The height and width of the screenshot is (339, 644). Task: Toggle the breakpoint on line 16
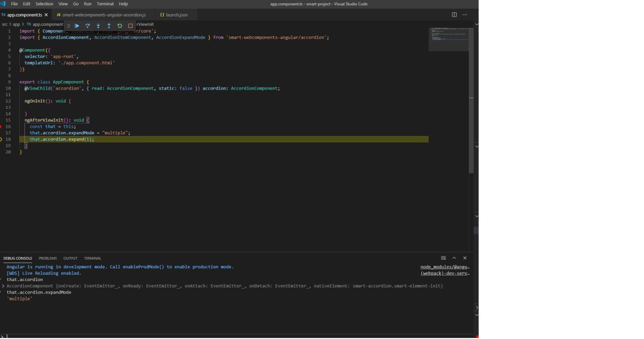(1, 127)
